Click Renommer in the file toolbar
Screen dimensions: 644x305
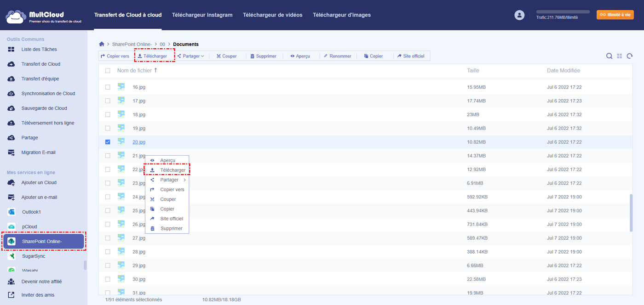click(337, 56)
